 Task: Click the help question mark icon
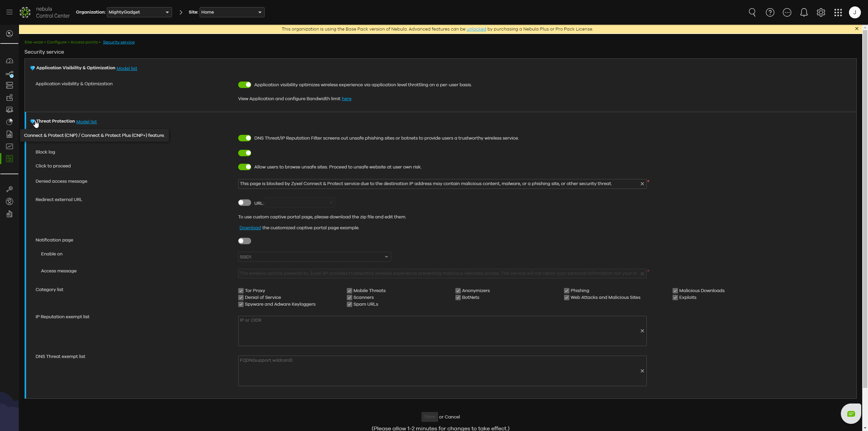770,13
